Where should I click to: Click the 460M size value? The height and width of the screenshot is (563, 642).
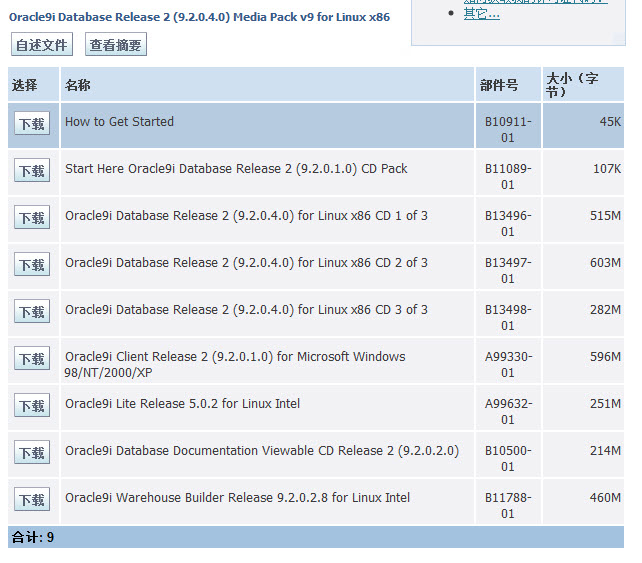click(606, 498)
